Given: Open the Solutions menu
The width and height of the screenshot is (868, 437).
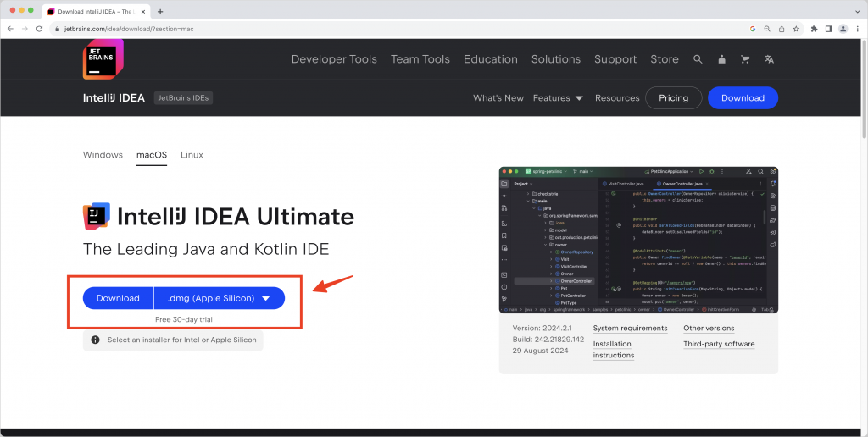Looking at the screenshot, I should pyautogui.click(x=556, y=59).
